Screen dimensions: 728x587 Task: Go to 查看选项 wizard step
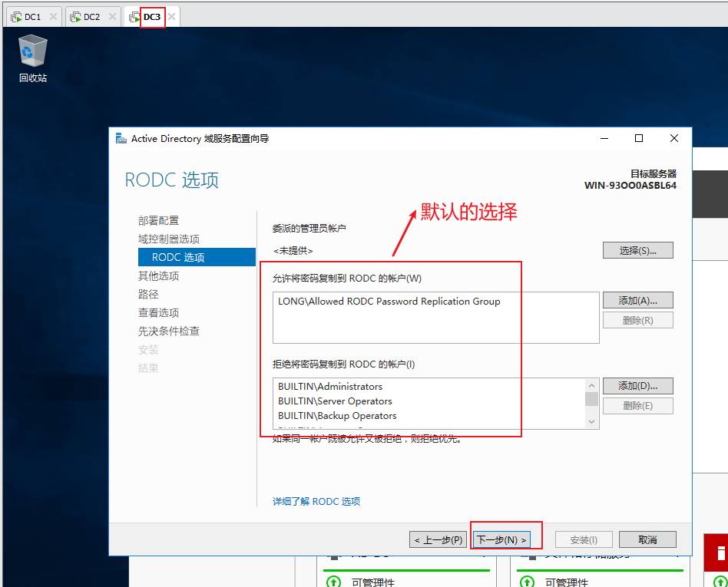[x=158, y=313]
